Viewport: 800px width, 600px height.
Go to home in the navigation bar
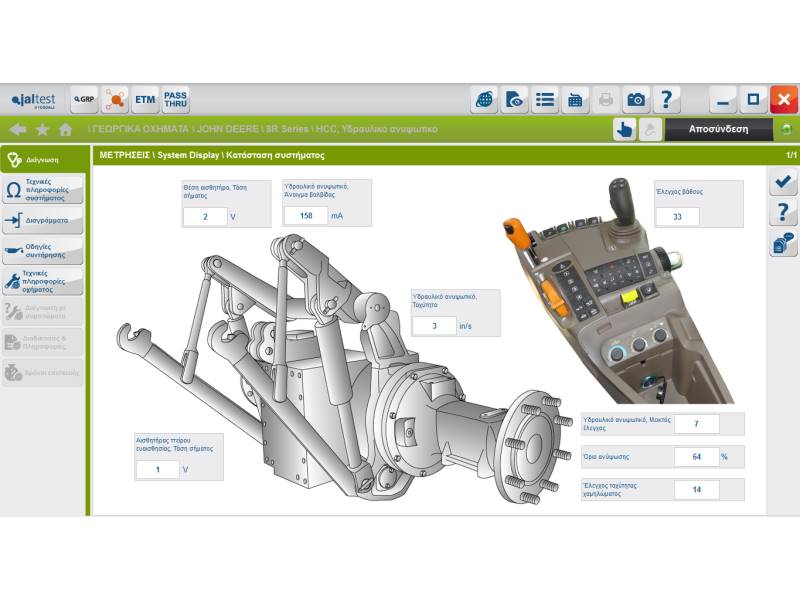click(x=66, y=129)
